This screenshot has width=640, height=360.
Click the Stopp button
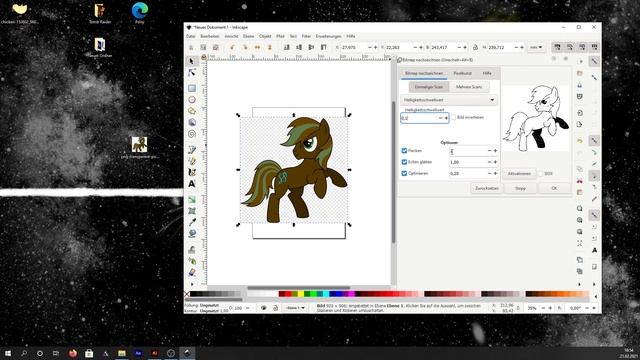tap(520, 188)
